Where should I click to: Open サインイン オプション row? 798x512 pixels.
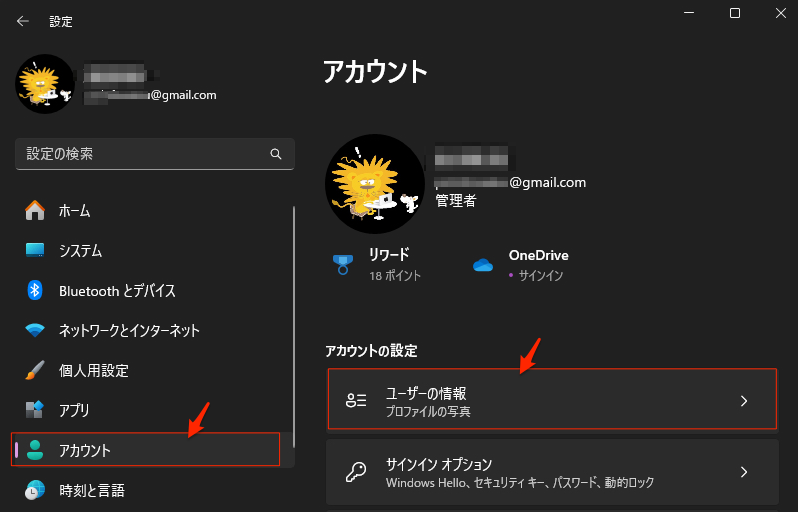552,472
